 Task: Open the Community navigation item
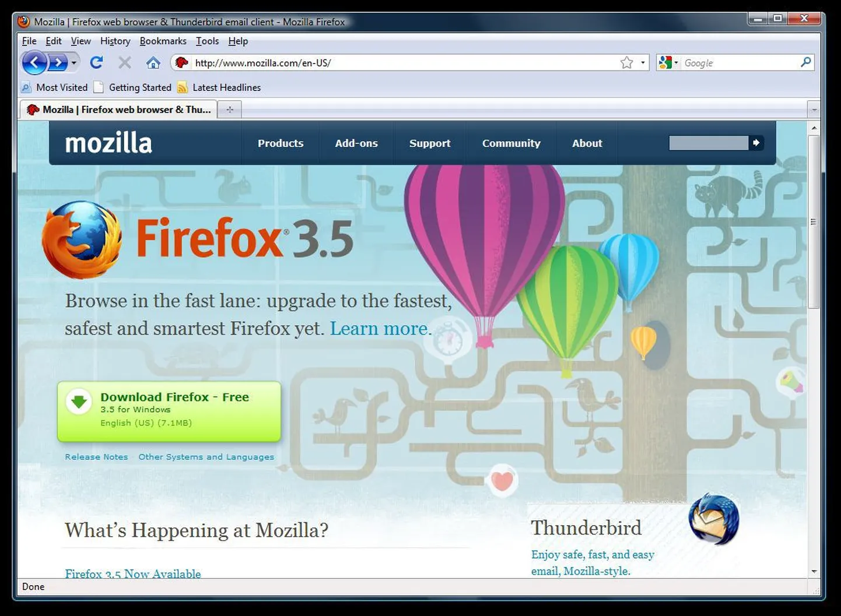511,143
